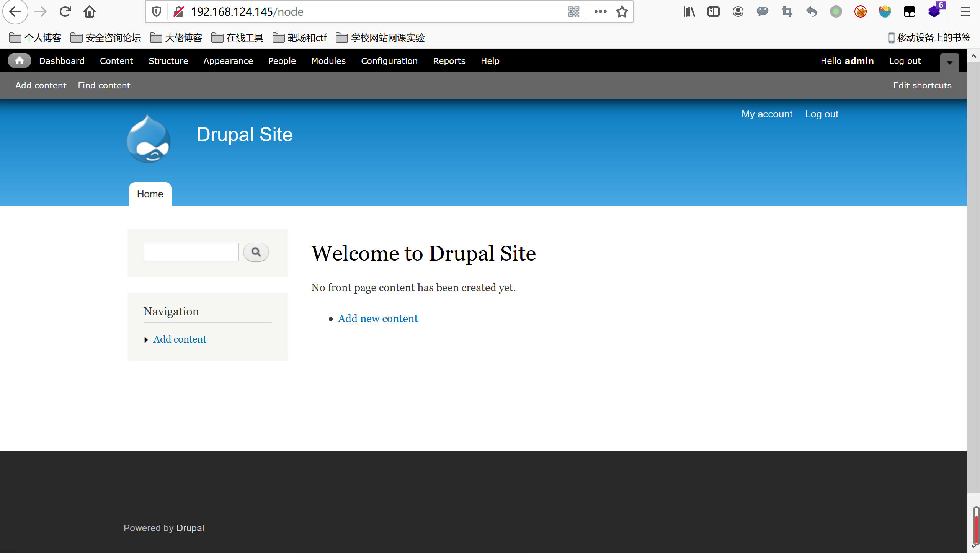Screen dimensions: 980x553
Task: Select the Home main menu tab
Action: [150, 194]
